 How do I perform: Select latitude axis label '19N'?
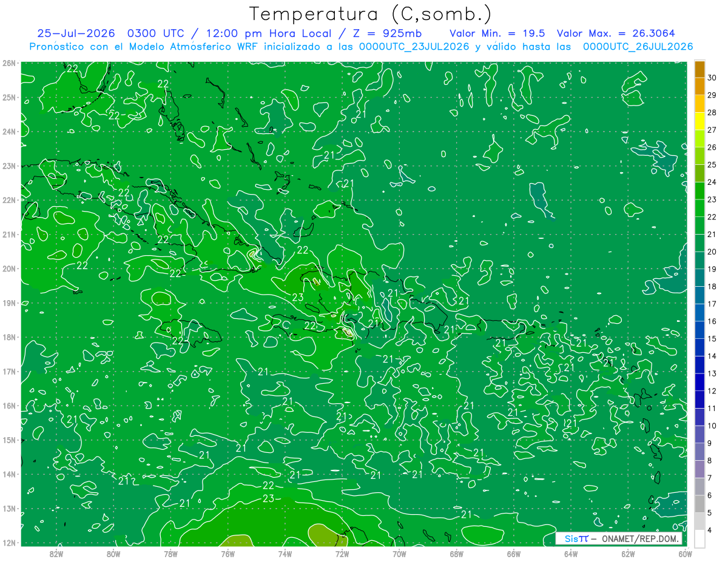pyautogui.click(x=9, y=303)
